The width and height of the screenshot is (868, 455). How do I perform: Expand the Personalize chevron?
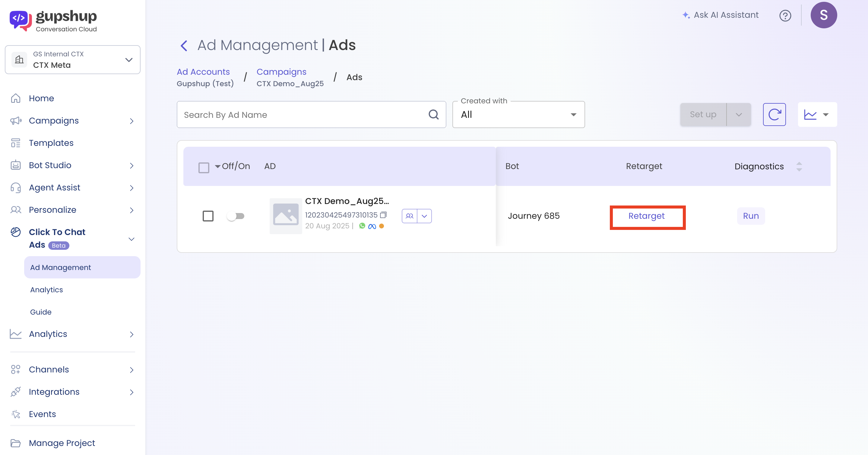coord(131,210)
